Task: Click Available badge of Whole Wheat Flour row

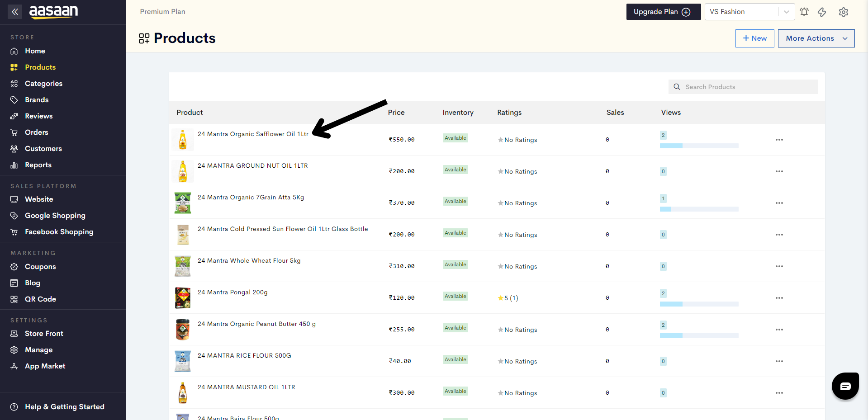Action: coord(455,264)
